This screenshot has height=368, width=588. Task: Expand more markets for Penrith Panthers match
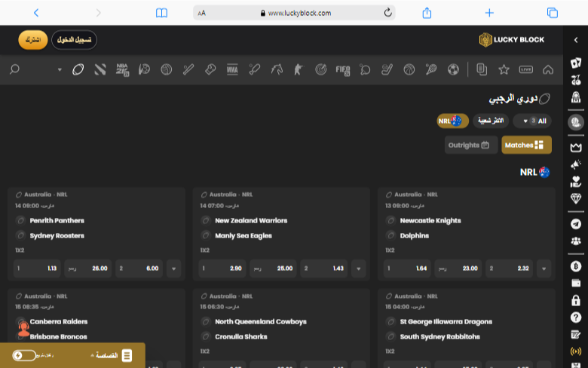pos(175,268)
